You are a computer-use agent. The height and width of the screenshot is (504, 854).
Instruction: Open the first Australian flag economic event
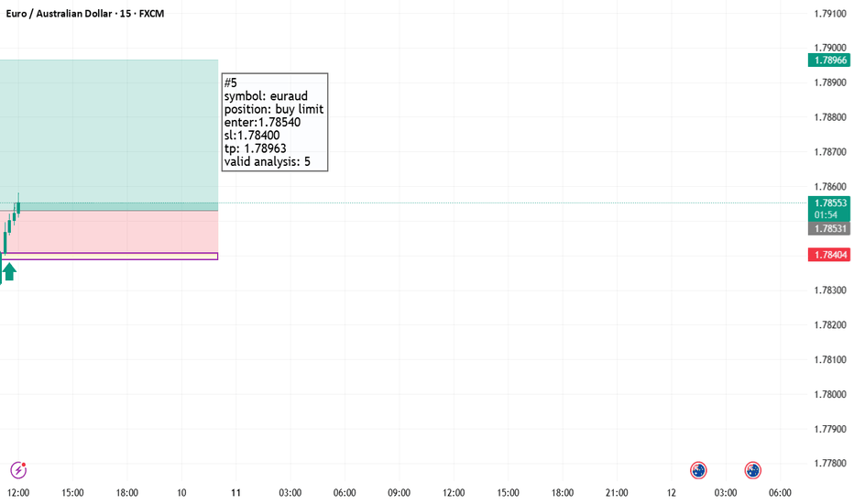pyautogui.click(x=698, y=470)
